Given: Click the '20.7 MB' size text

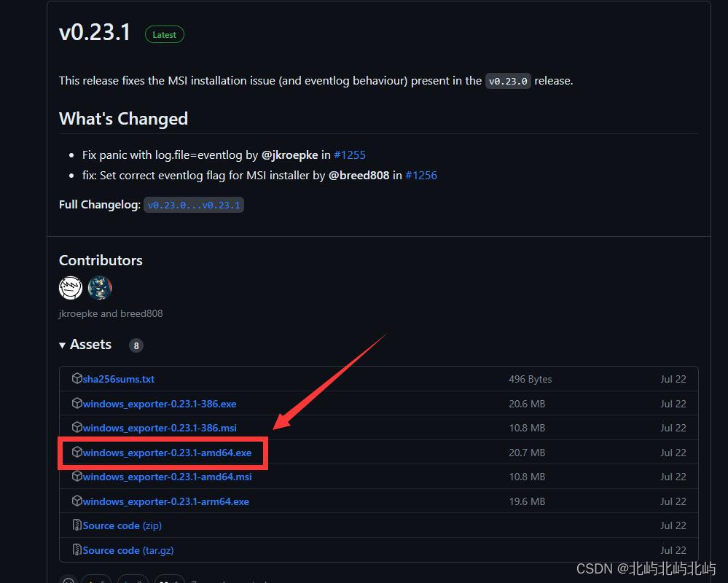Looking at the screenshot, I should [x=527, y=453].
